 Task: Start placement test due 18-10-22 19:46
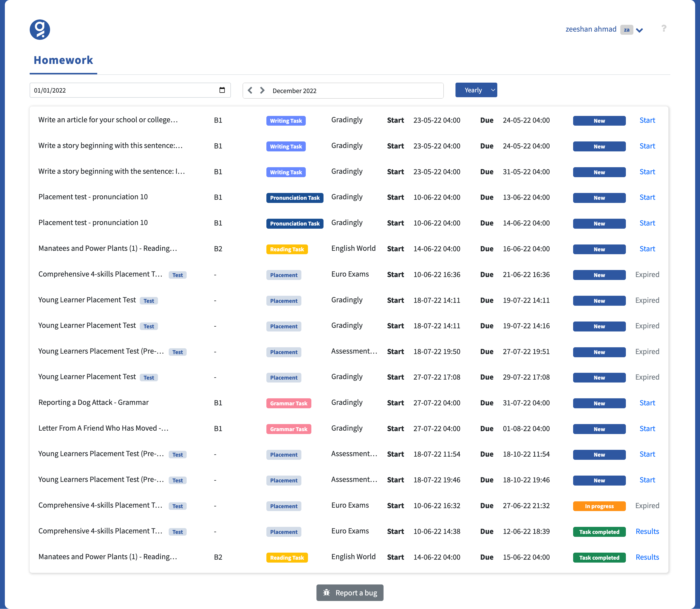647,480
